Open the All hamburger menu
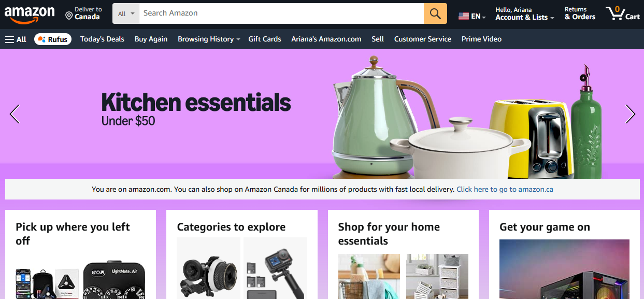This screenshot has height=299, width=644. click(x=16, y=39)
